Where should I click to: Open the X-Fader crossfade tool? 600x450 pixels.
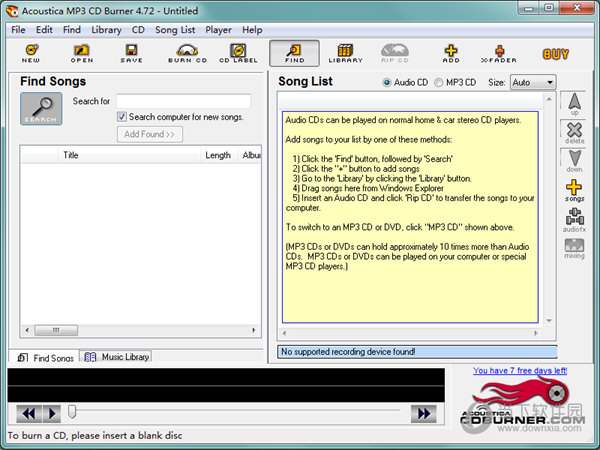499,53
